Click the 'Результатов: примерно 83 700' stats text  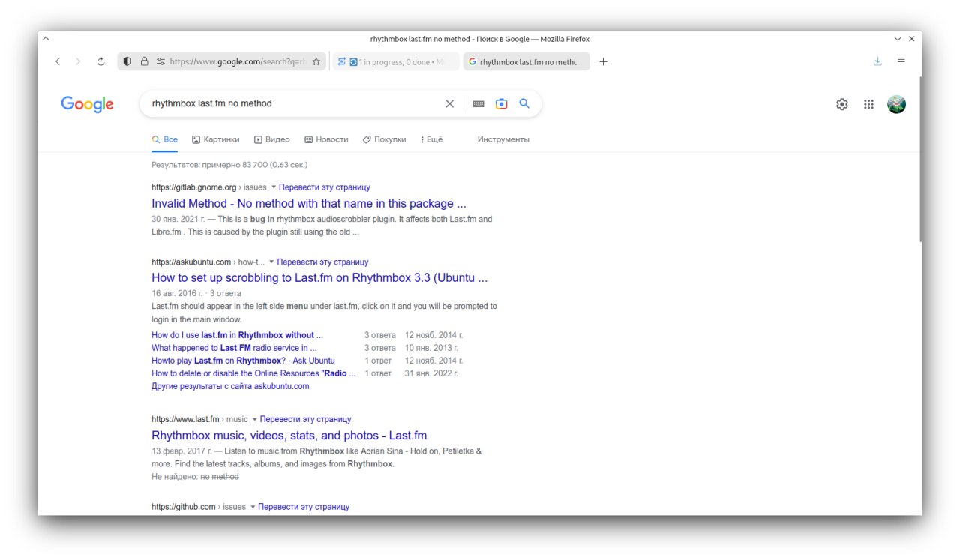click(229, 164)
